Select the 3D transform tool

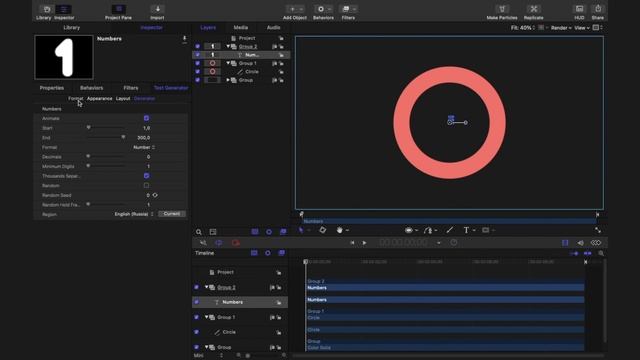coord(322,230)
